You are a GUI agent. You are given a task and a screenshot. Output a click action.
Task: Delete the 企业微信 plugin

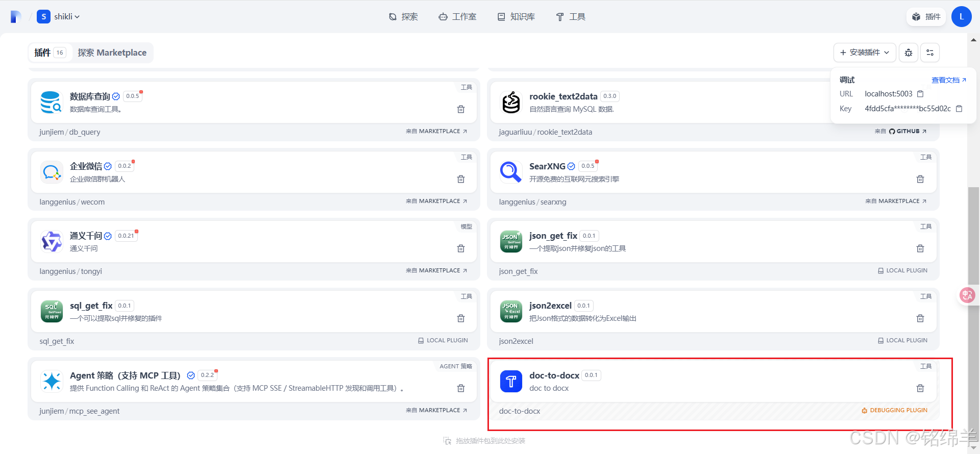[x=461, y=179]
